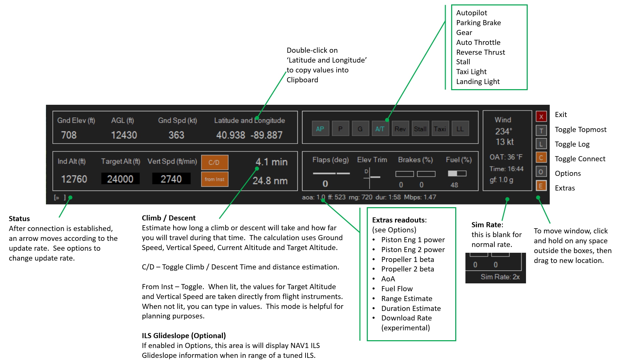
Task: Click the Flaps position bar
Action: click(331, 173)
